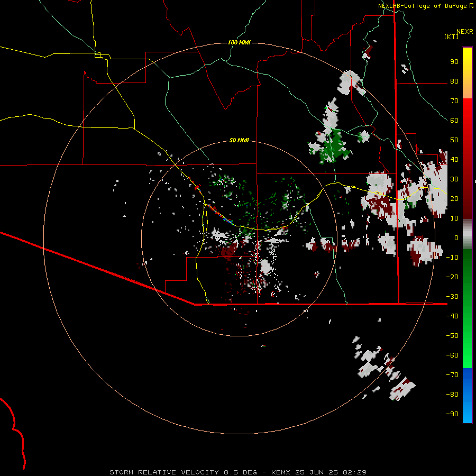Click the NEXR label above the color bar
This screenshot has height=476, width=476.
pyautogui.click(x=465, y=32)
